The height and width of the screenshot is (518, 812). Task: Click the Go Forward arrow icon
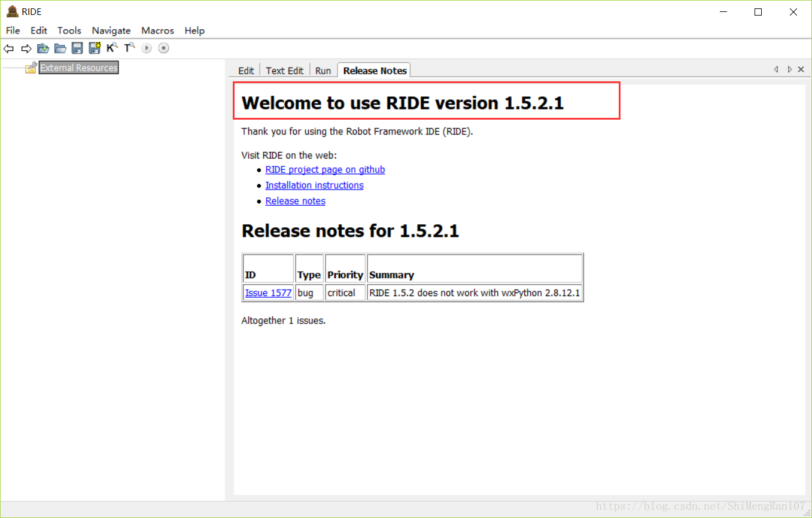pyautogui.click(x=26, y=48)
